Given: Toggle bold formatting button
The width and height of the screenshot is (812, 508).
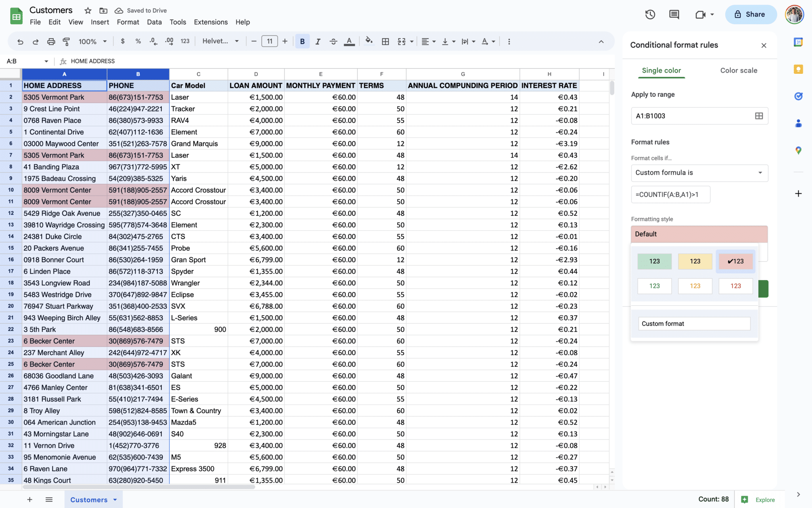Looking at the screenshot, I should 302,41.
